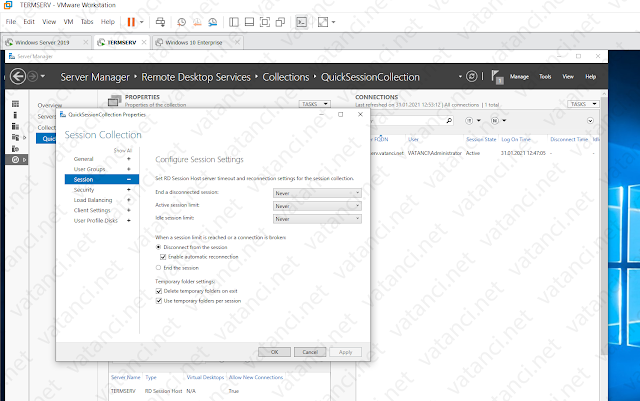
Task: Expand the Load Balancing section plus sign
Action: tap(129, 200)
